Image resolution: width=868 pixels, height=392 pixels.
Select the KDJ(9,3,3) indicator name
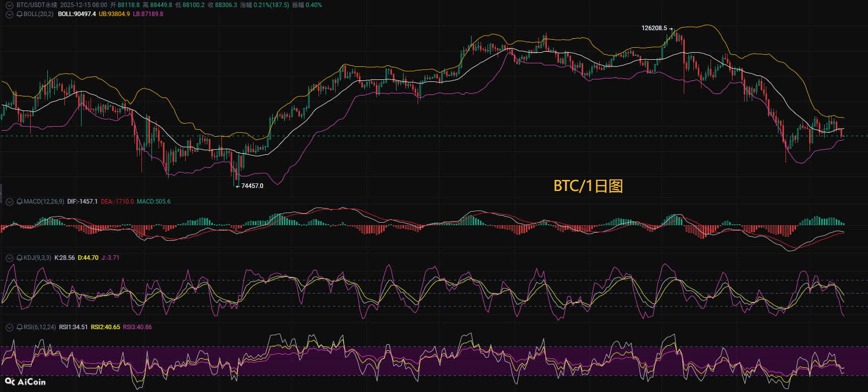[37, 258]
